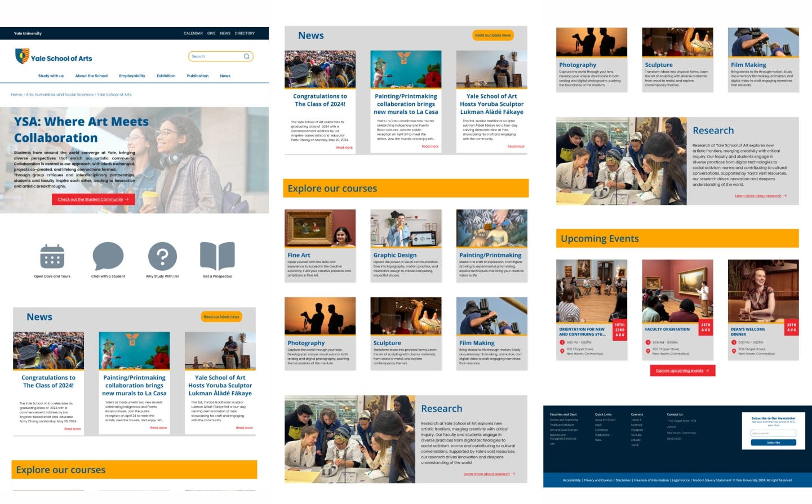Image resolution: width=812 pixels, height=504 pixels.
Task: Open the Publication navigation item
Action: (198, 76)
